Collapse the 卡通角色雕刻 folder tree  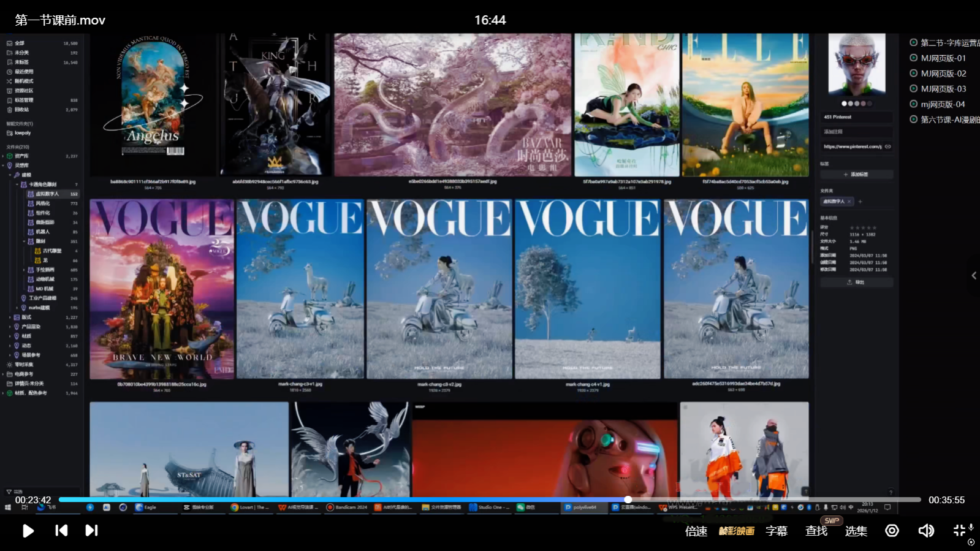tap(17, 184)
